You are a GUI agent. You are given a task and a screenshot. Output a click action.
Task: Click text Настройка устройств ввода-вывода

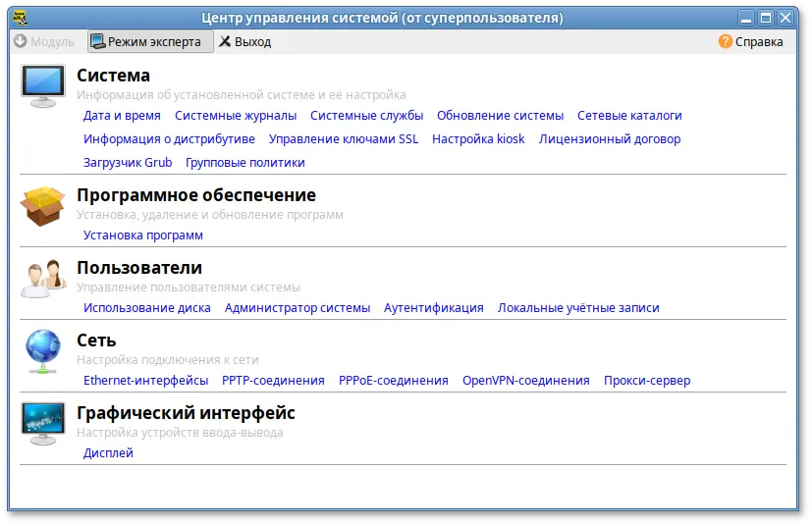click(x=180, y=433)
